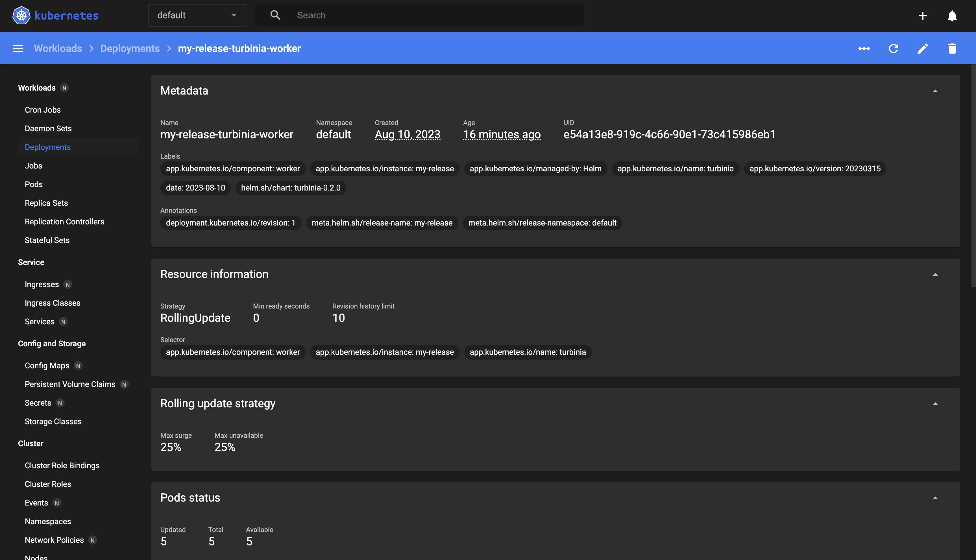This screenshot has height=560, width=976.
Task: Select the Cron Jobs sidebar item
Action: coord(42,110)
